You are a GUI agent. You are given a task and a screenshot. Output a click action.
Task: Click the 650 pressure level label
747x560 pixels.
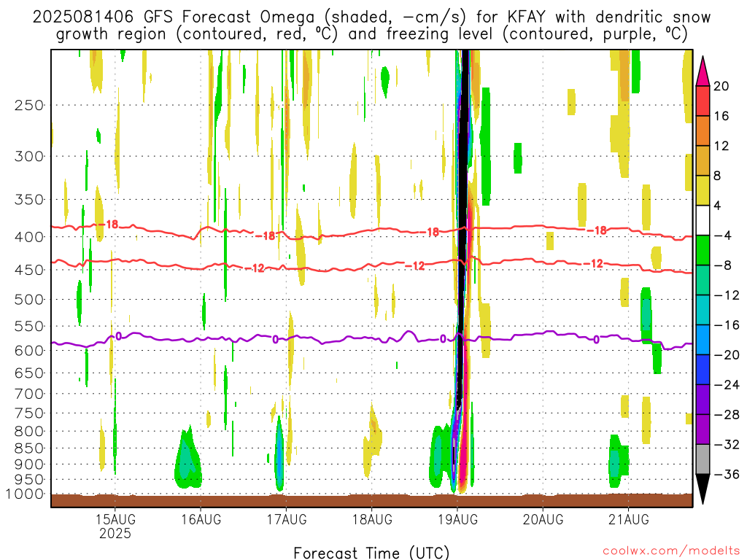click(29, 373)
